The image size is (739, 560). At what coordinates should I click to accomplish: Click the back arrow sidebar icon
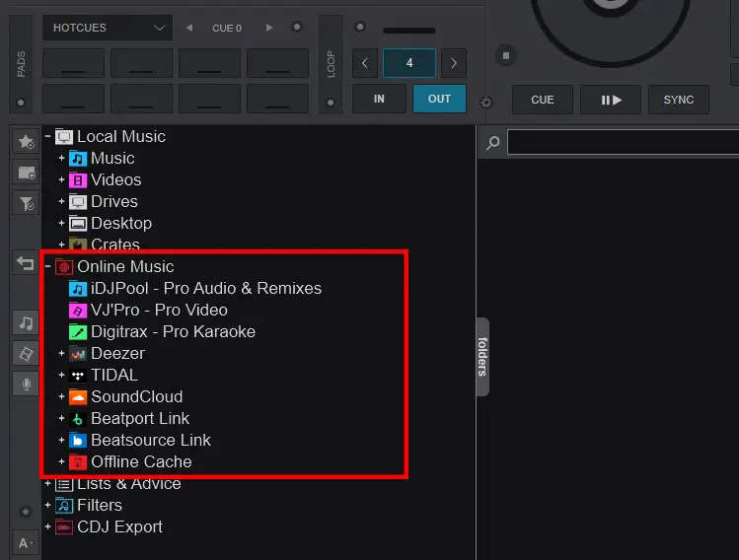26,263
